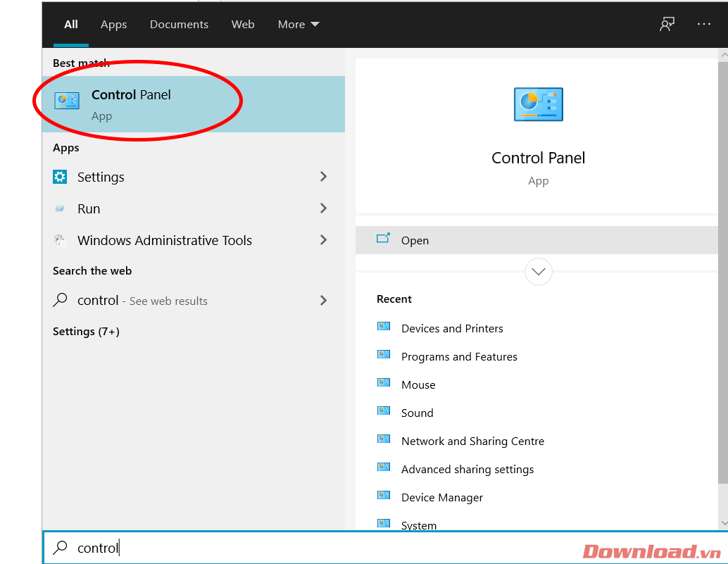728x564 pixels.
Task: Open Sound from the Recent list
Action: click(x=417, y=413)
